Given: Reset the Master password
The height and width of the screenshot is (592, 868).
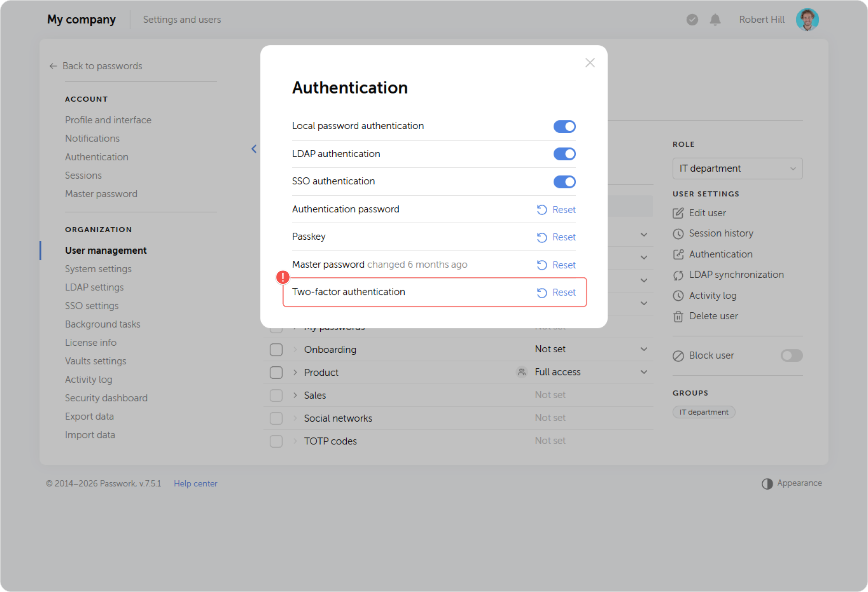Looking at the screenshot, I should click(x=556, y=264).
